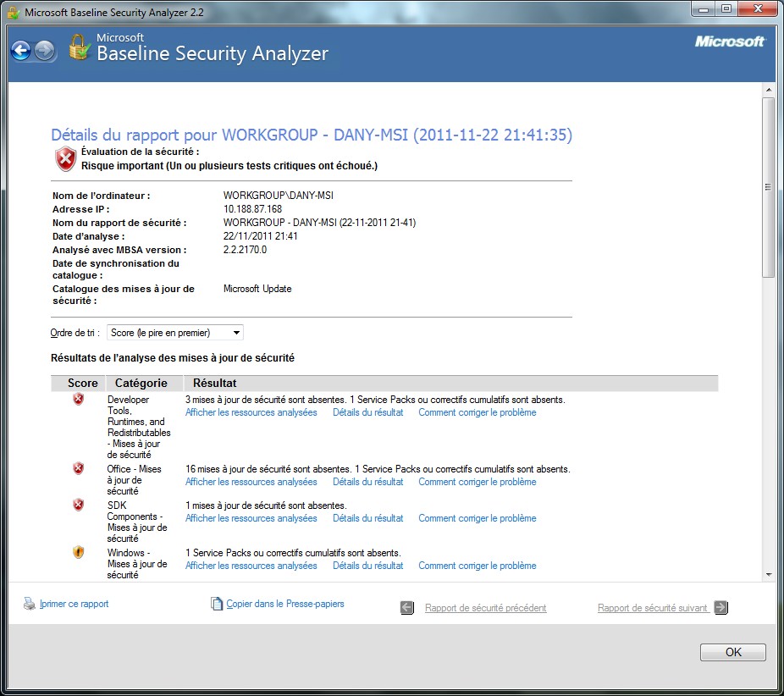Click the next security report arrow icon
This screenshot has height=696, width=784.
point(721,607)
